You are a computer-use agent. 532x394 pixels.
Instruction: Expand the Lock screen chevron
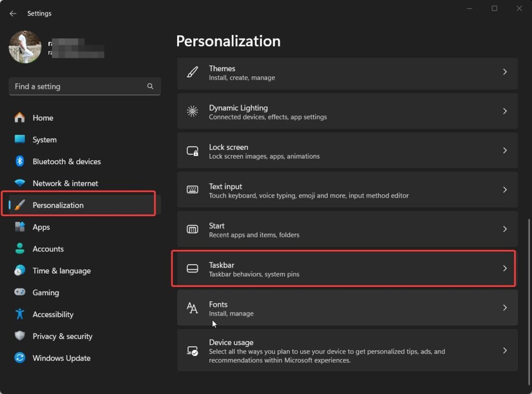[504, 150]
